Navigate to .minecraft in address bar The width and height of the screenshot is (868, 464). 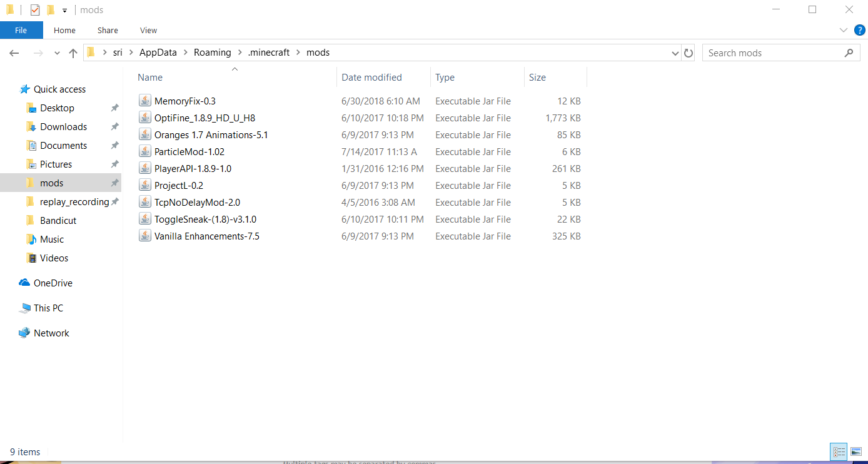[269, 53]
